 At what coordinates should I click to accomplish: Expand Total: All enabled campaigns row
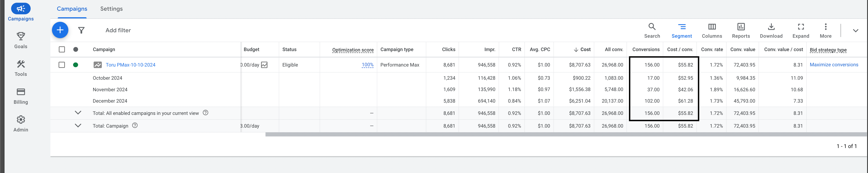pyautogui.click(x=78, y=113)
